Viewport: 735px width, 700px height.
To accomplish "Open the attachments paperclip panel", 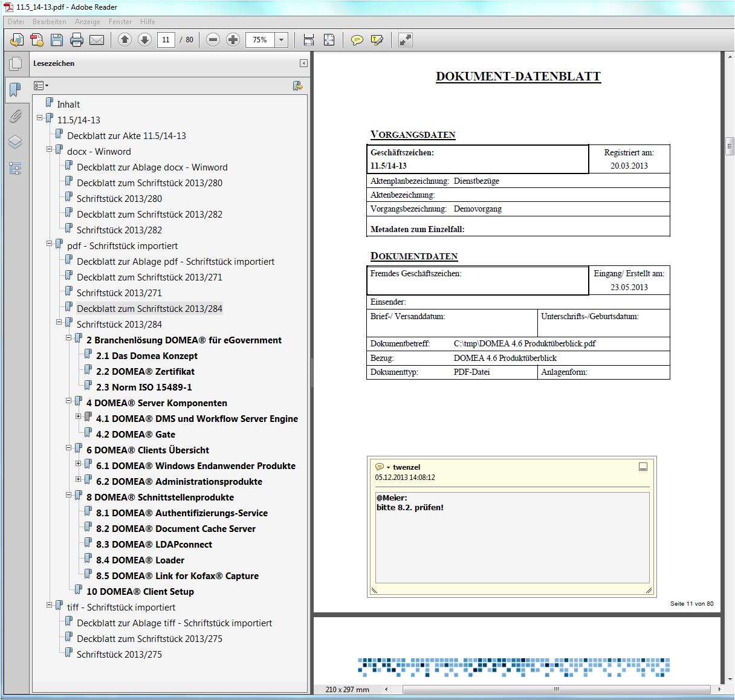I will click(x=15, y=116).
